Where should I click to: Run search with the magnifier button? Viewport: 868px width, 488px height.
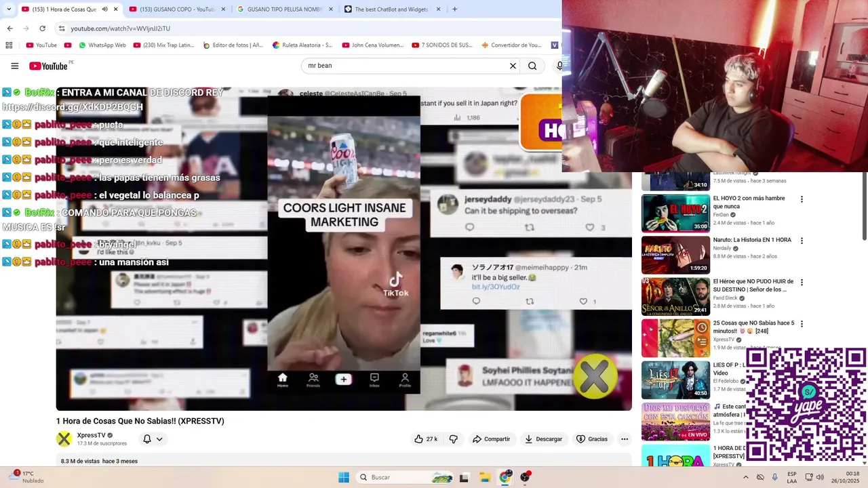click(x=532, y=66)
